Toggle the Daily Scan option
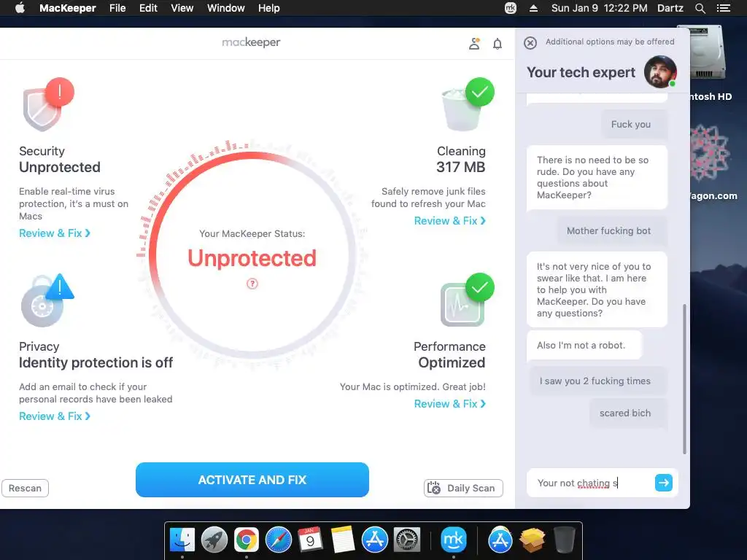Viewport: 747px width, 560px height. (x=463, y=488)
